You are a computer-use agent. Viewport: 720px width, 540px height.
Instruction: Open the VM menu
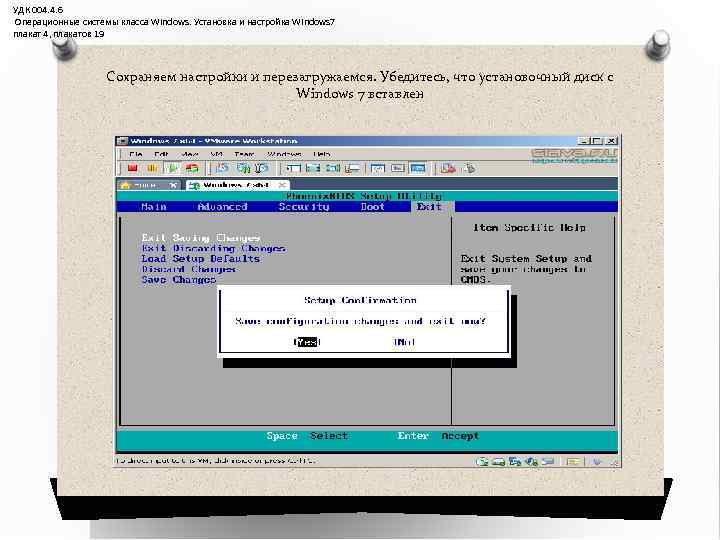point(216,154)
